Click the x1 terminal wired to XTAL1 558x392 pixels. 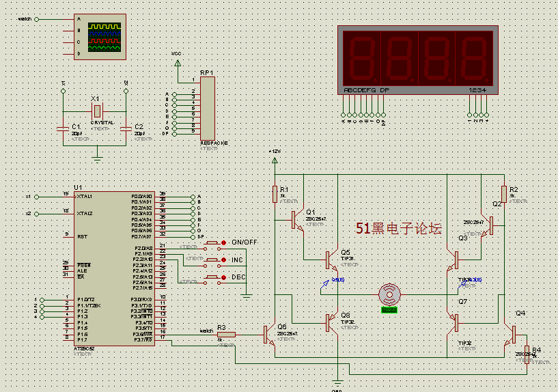(x=36, y=197)
